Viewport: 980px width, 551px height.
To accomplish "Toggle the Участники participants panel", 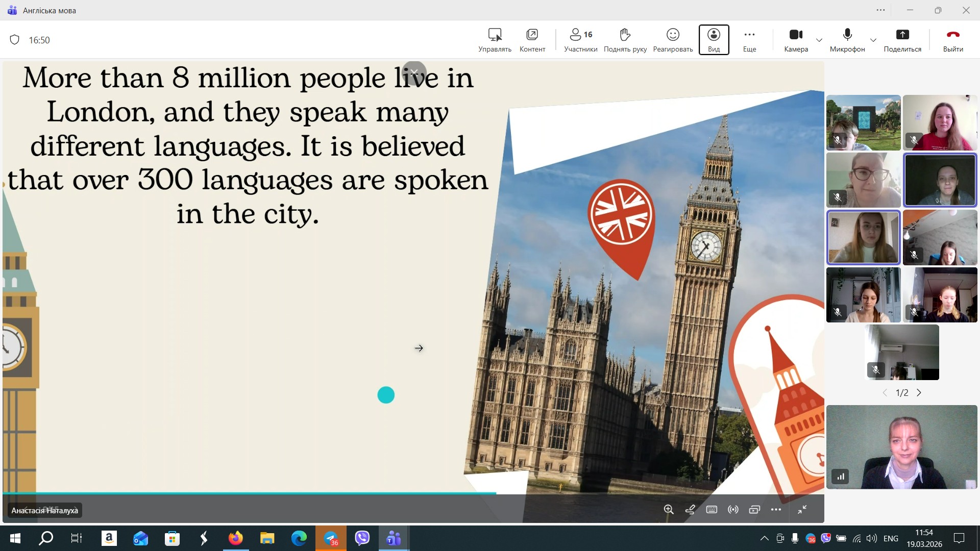I will (x=580, y=40).
